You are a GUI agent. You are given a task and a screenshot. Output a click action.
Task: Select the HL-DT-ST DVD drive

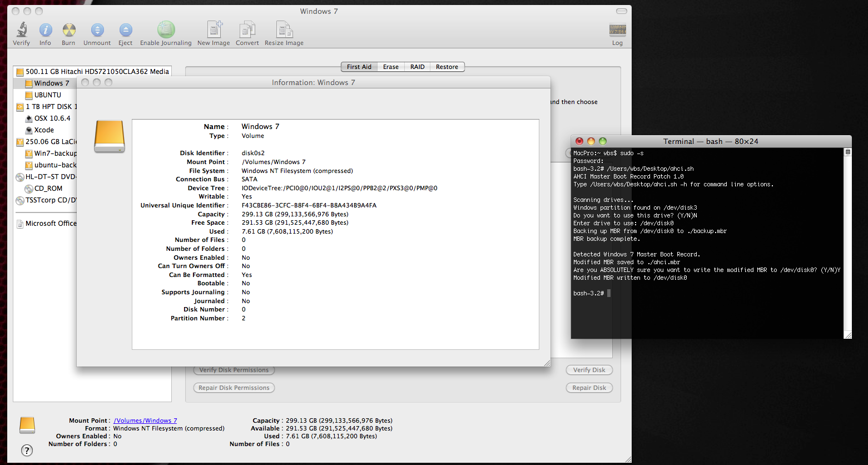click(x=45, y=177)
